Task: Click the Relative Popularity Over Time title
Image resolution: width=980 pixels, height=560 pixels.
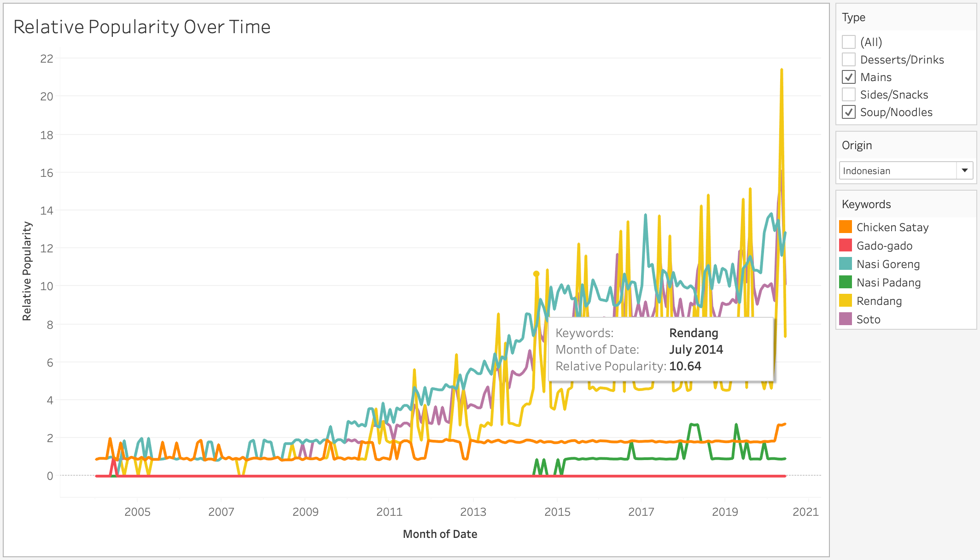Action: pyautogui.click(x=142, y=27)
